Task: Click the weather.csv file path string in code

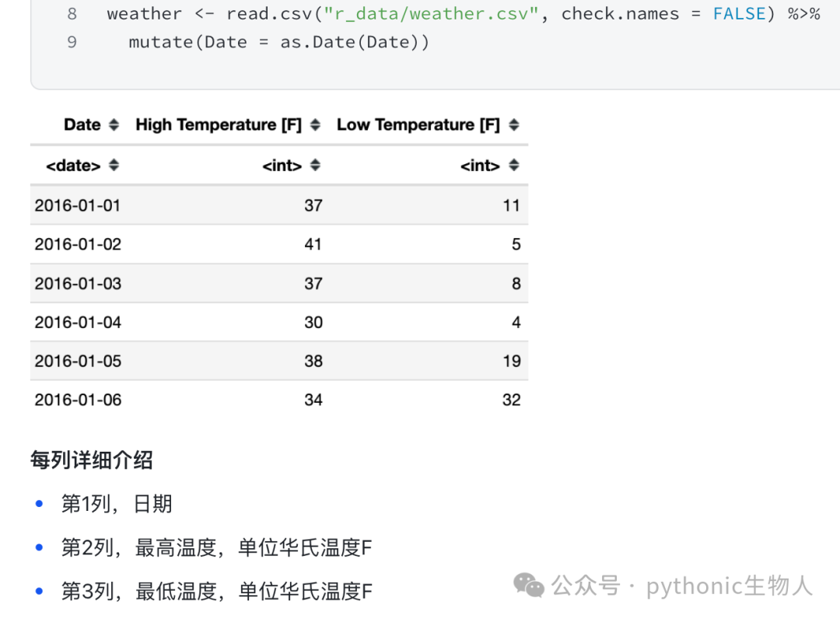Action: click(x=431, y=14)
